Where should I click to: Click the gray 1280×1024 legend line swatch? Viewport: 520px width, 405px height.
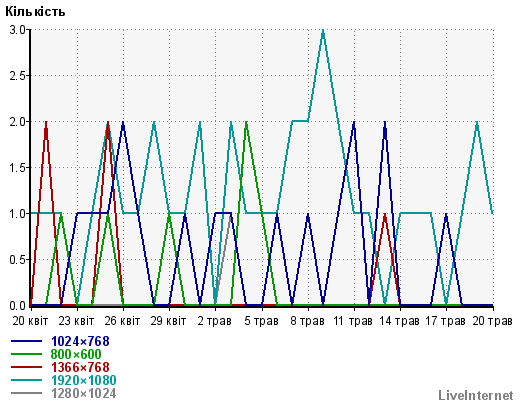tap(26, 393)
